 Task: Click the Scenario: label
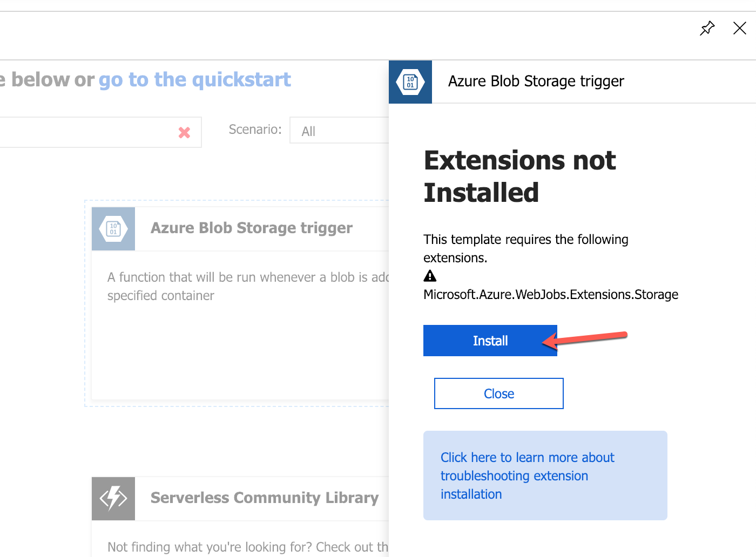point(255,130)
